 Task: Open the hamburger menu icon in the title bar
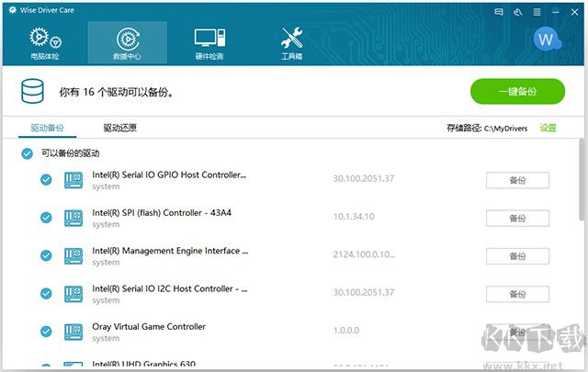537,12
